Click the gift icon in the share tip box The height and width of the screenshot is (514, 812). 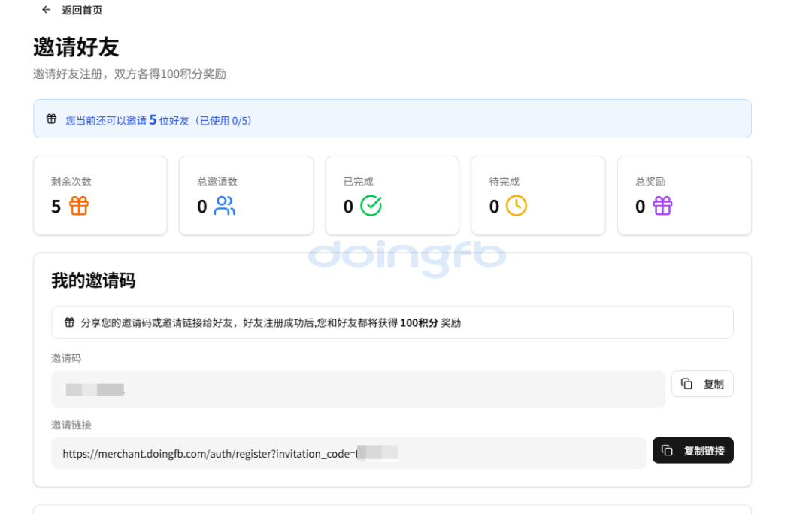(x=69, y=322)
